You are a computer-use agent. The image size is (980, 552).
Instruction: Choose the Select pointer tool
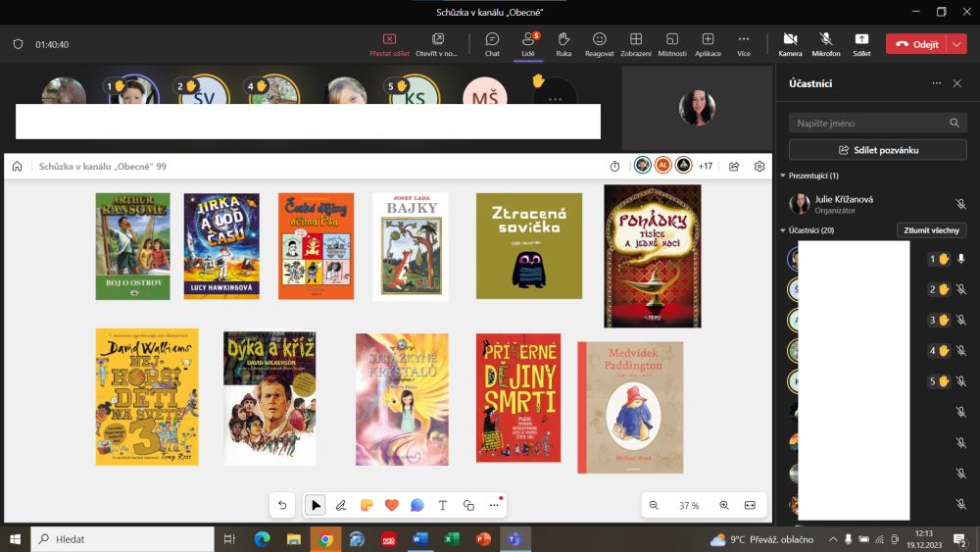point(315,505)
